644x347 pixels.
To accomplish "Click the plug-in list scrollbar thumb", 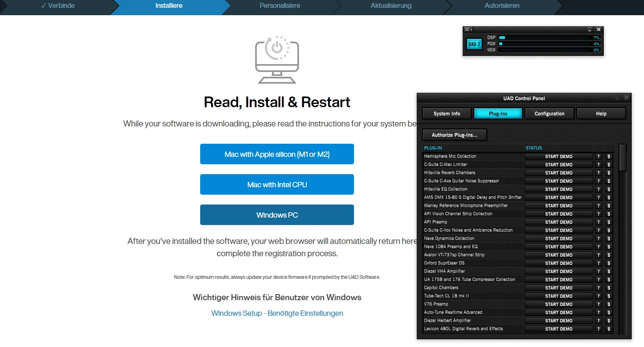I will point(623,158).
